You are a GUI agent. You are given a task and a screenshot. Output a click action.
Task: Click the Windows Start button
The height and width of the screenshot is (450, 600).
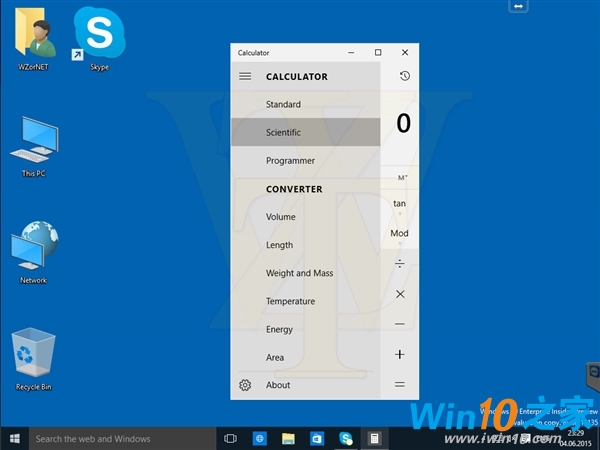click(x=15, y=439)
